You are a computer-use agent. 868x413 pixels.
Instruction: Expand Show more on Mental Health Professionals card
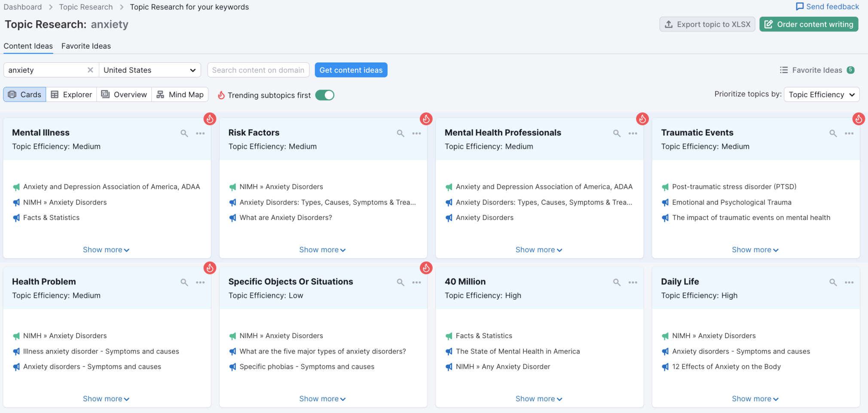click(539, 250)
